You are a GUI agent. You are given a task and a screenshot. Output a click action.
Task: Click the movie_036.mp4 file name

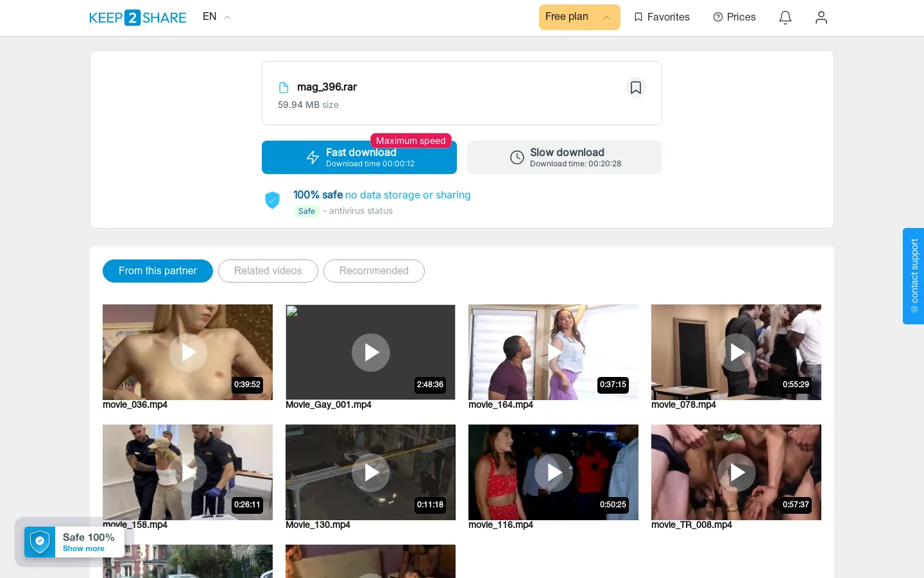click(x=135, y=405)
